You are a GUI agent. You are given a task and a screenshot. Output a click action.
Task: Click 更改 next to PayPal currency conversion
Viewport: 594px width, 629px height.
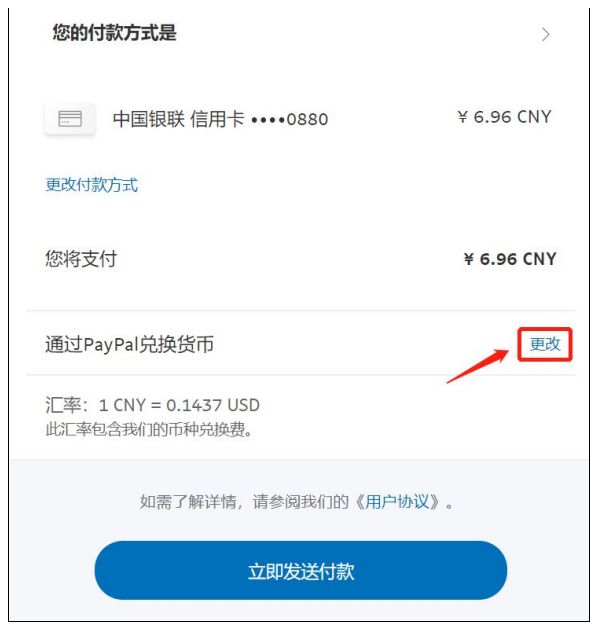(x=545, y=344)
